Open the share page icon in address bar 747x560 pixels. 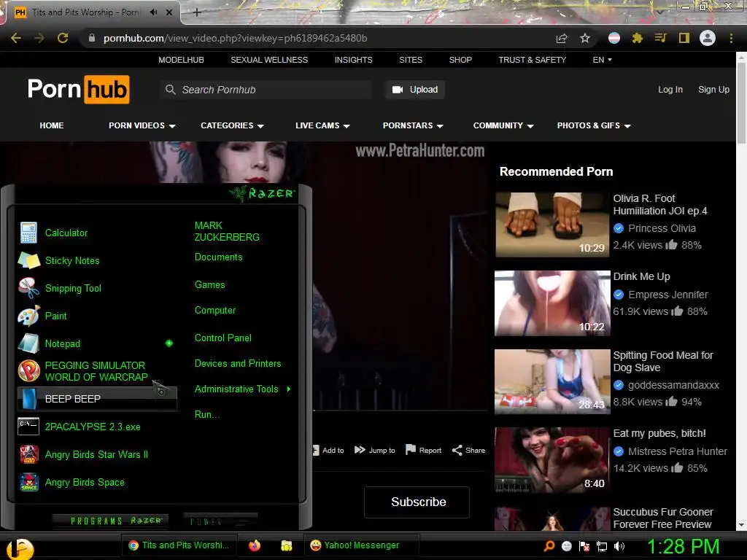coord(562,38)
